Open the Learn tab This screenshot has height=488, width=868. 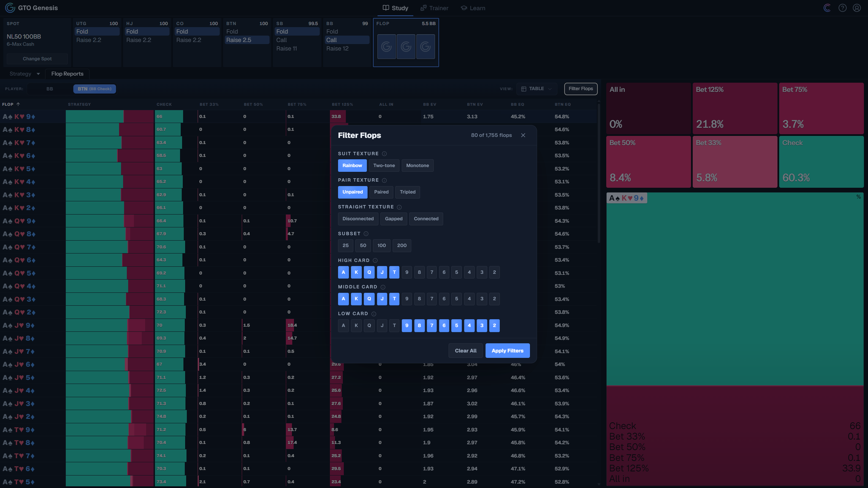point(473,8)
